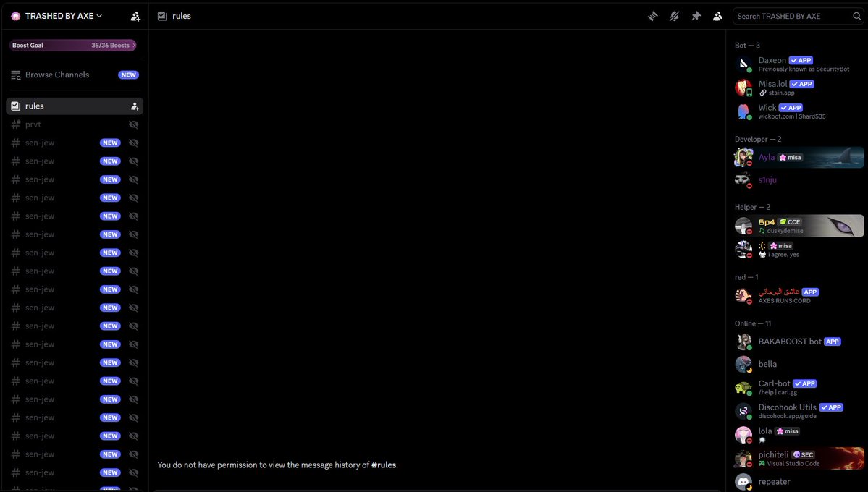Image resolution: width=868 pixels, height=492 pixels.
Task: Click the APP badge next to Discohook Utils
Action: click(831, 407)
